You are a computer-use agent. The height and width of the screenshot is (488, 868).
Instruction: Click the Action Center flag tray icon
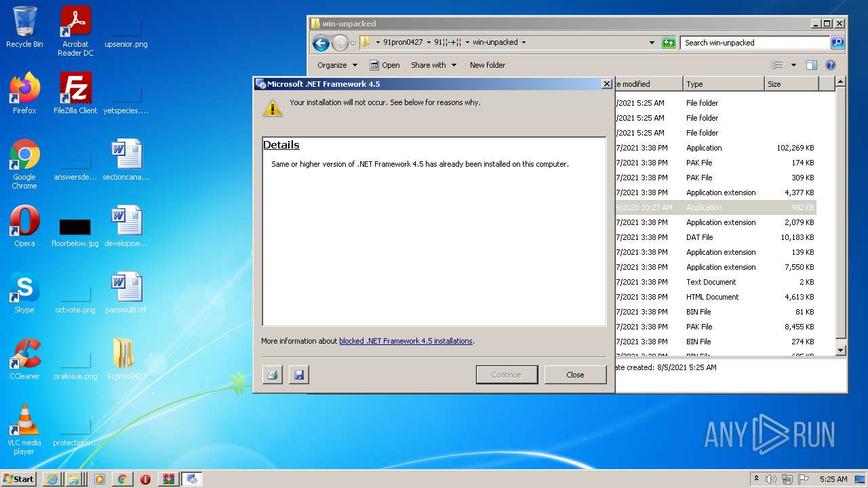(804, 479)
